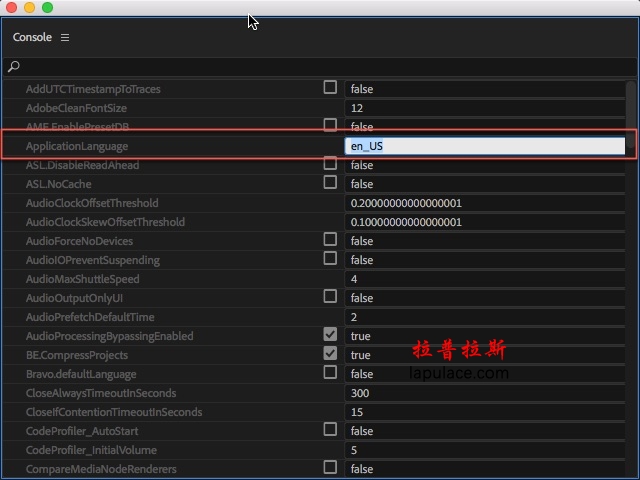Viewport: 640px width, 480px height.
Task: Toggle the CompareMediaNodeRenderers checkbox
Action: point(330,468)
